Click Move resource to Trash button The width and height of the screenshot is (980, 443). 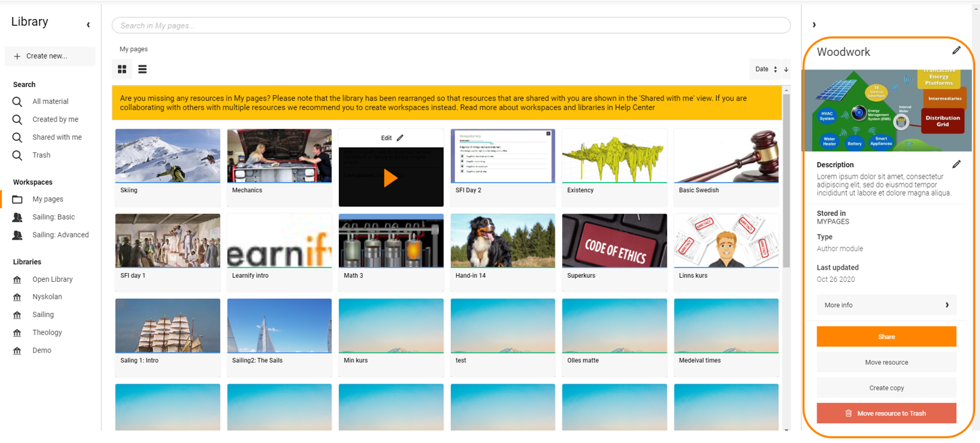886,413
